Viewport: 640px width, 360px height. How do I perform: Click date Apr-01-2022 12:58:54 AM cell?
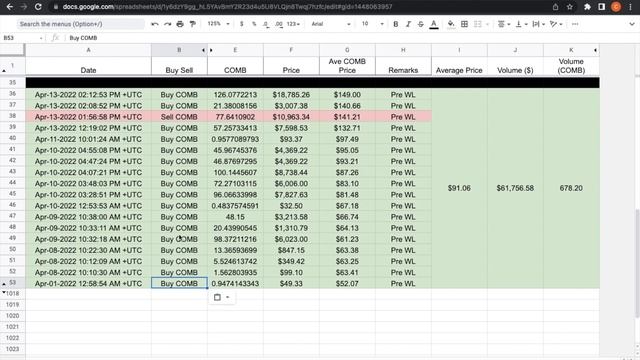click(88, 283)
